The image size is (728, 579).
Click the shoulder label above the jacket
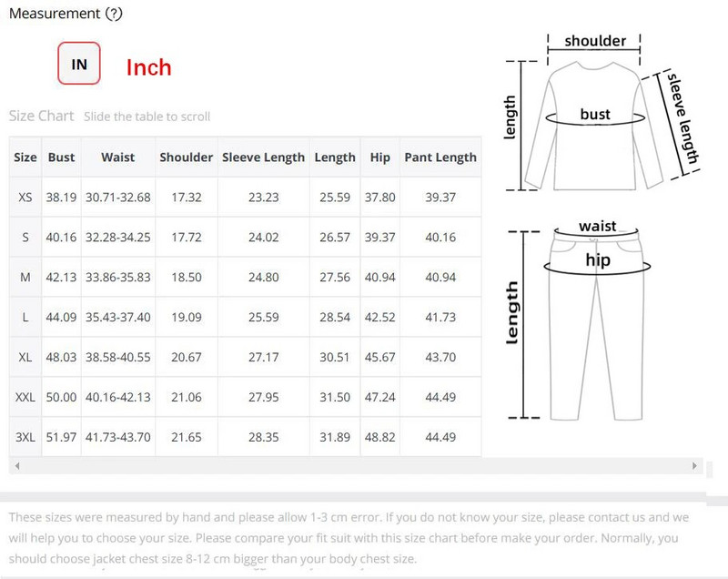[595, 41]
